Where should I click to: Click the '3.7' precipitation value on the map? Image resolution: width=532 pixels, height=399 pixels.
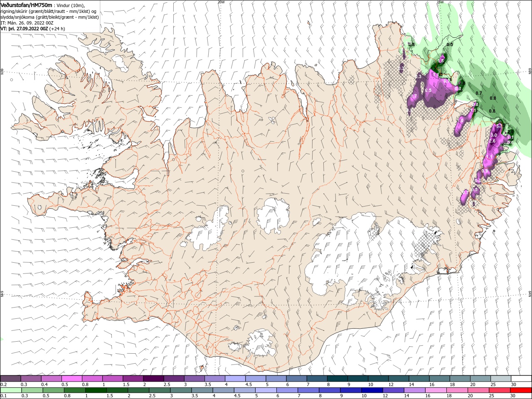(x=499, y=126)
